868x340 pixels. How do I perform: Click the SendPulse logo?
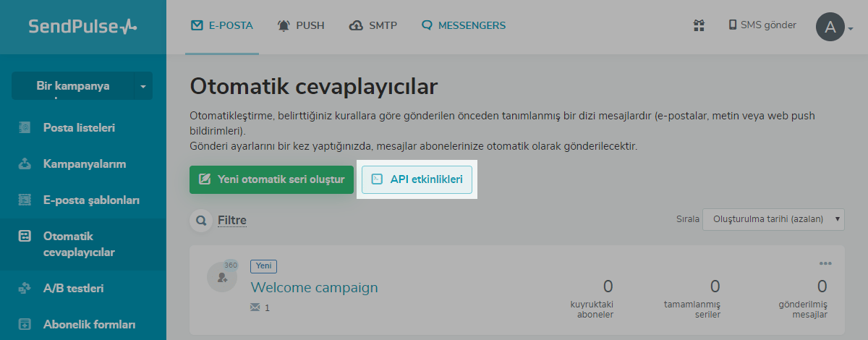82,27
